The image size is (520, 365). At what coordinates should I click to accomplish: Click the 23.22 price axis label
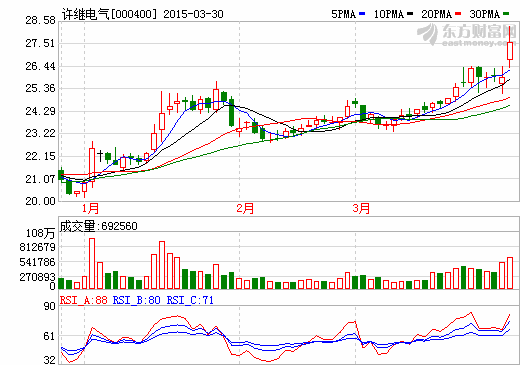point(40,133)
